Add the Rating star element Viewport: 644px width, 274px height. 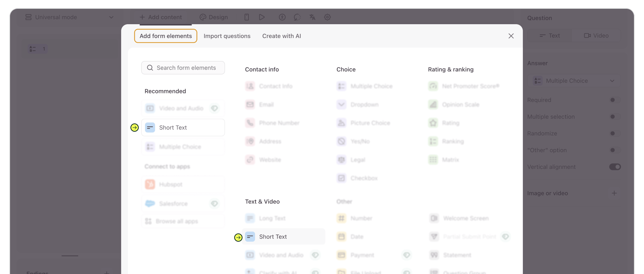click(444, 123)
